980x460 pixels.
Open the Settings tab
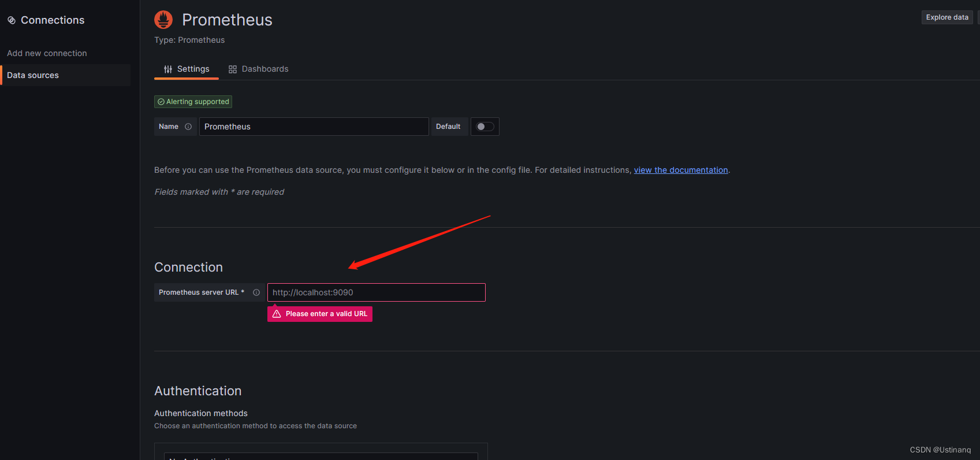pos(187,69)
